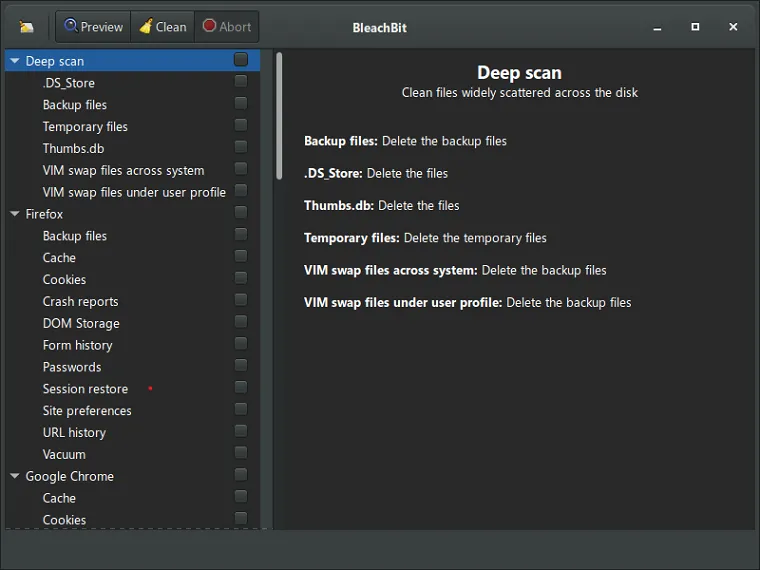Click 'Thumbs.db: Delete the files' description
The image size is (760, 570).
[x=381, y=206]
